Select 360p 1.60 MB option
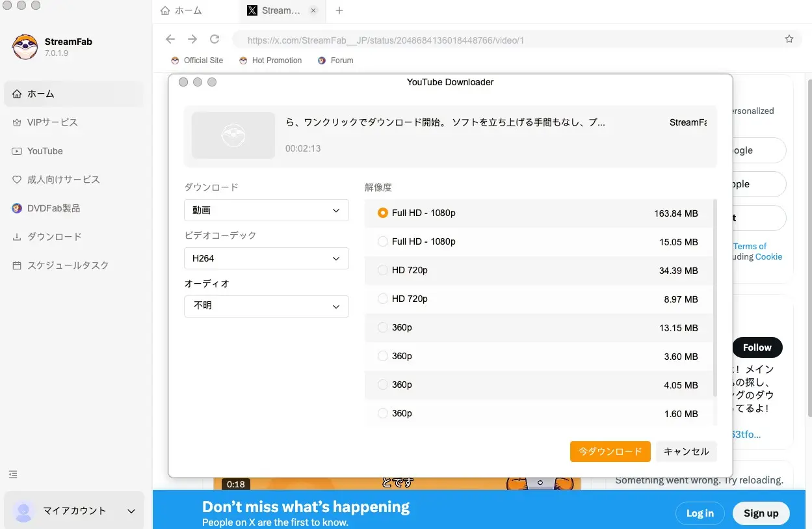Image resolution: width=812 pixels, height=529 pixels. point(538,413)
